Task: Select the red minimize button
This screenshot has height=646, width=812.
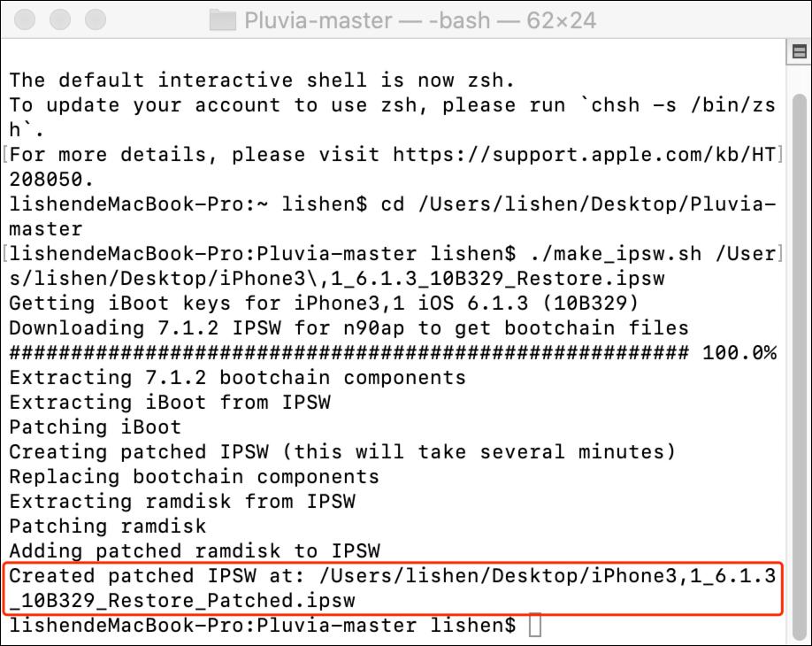Action: point(24,18)
